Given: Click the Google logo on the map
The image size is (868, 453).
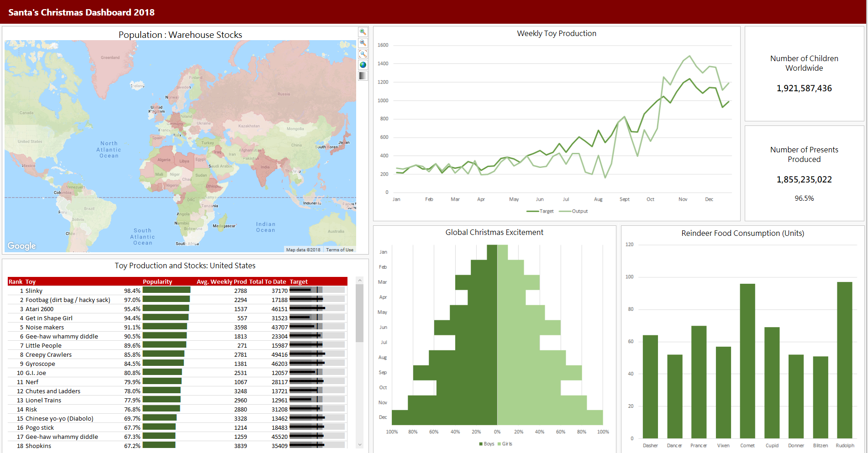Looking at the screenshot, I should coord(21,246).
